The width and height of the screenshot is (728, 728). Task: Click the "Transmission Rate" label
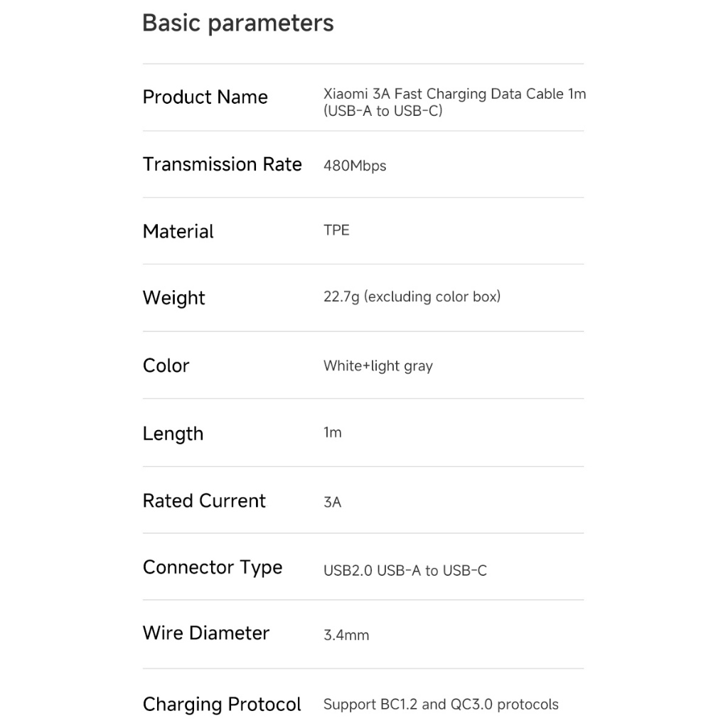pyautogui.click(x=222, y=164)
